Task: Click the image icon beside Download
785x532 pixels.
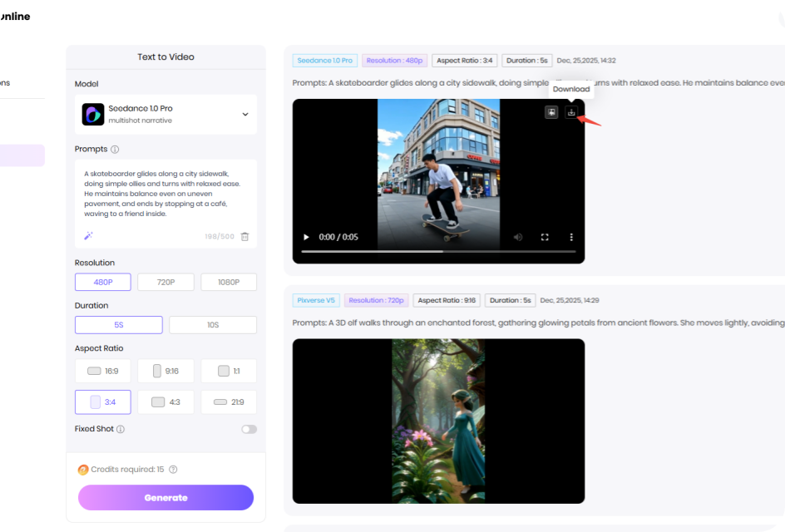Action: (551, 112)
